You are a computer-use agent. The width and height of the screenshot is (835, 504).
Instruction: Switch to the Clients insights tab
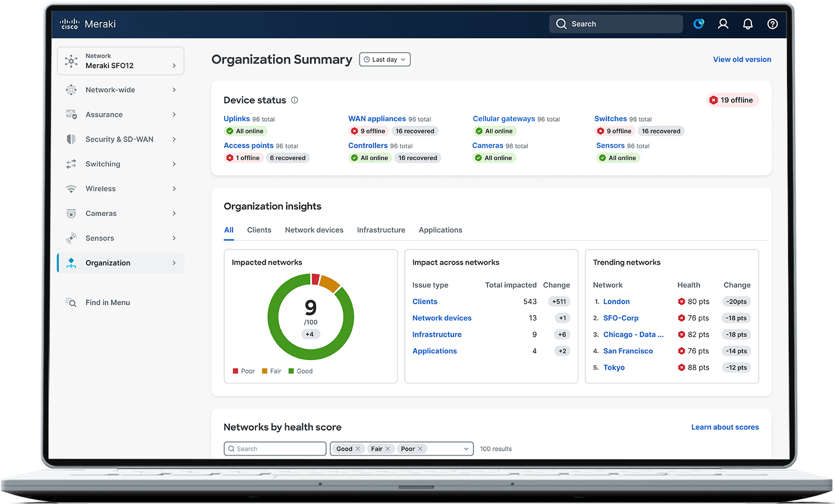(259, 230)
